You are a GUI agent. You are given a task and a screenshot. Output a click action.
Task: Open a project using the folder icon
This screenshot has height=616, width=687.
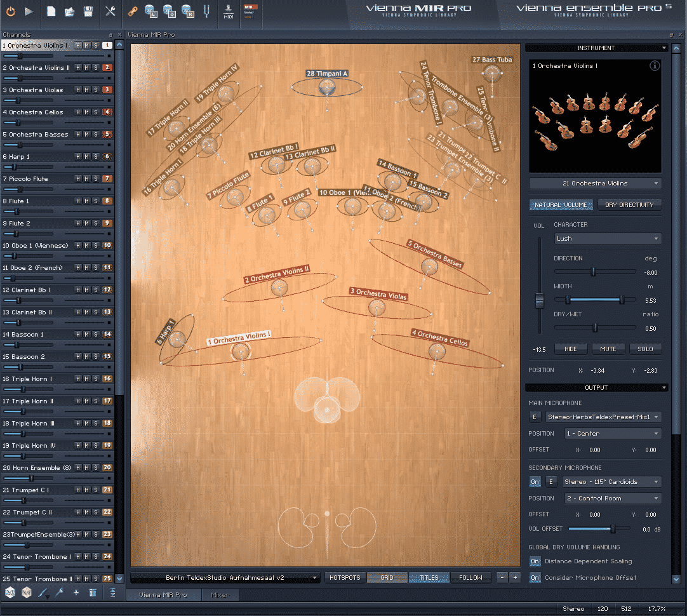pos(69,11)
